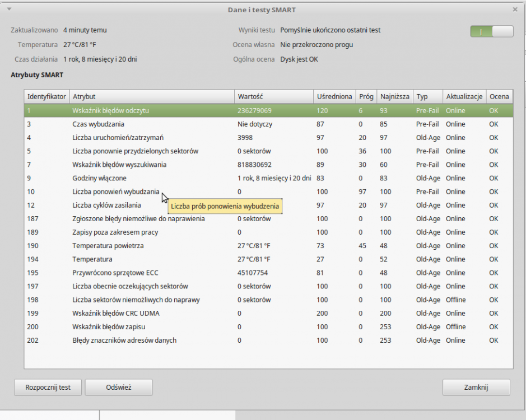Viewport: 526px width, 420px height.
Task: Click the Próg column header
Action: coord(366,97)
